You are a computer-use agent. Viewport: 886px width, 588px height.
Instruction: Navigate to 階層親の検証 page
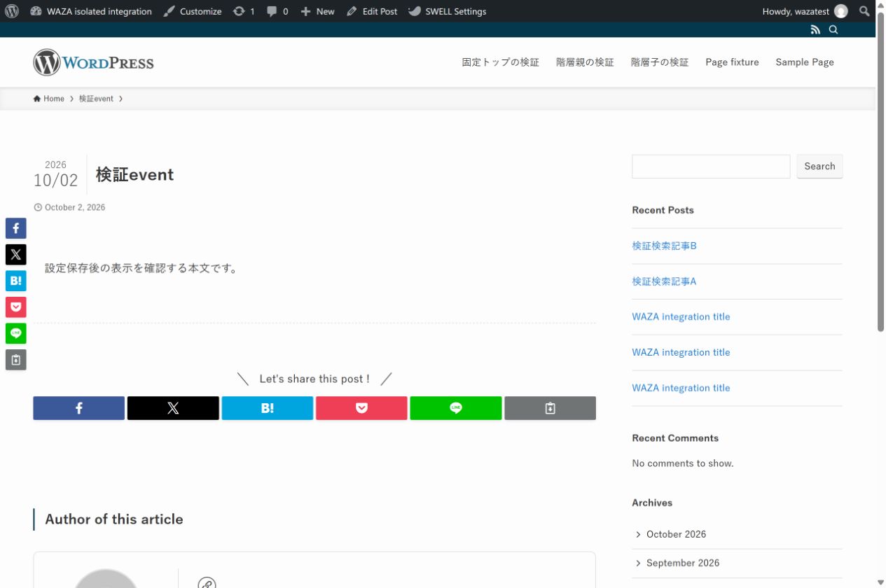pyautogui.click(x=586, y=62)
